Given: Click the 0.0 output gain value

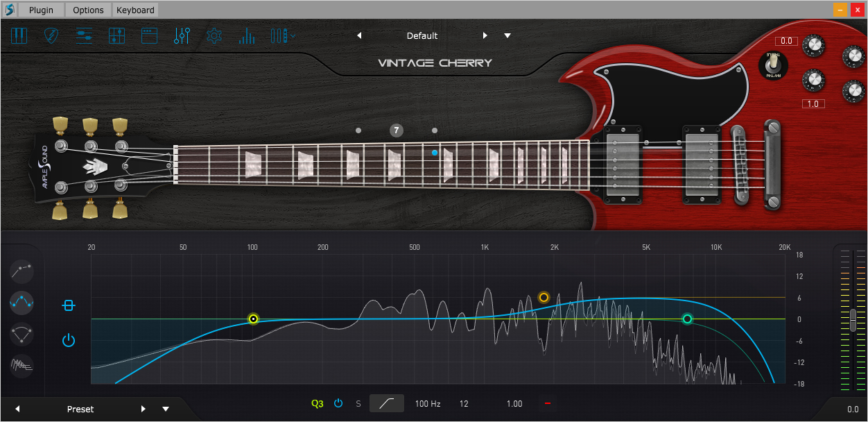Looking at the screenshot, I should pyautogui.click(x=853, y=410).
